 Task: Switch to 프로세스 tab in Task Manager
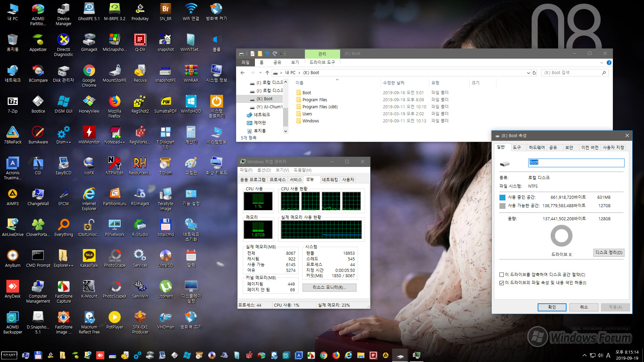coord(278,180)
